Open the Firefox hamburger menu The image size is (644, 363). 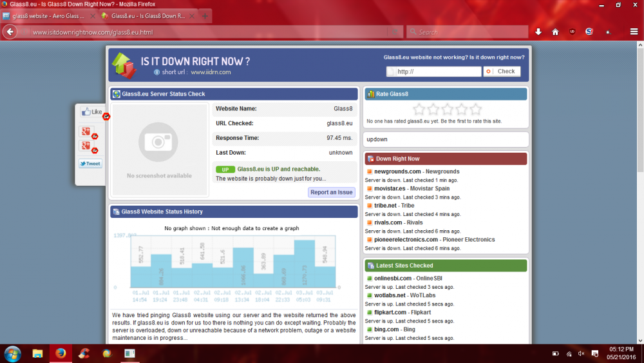(x=634, y=32)
